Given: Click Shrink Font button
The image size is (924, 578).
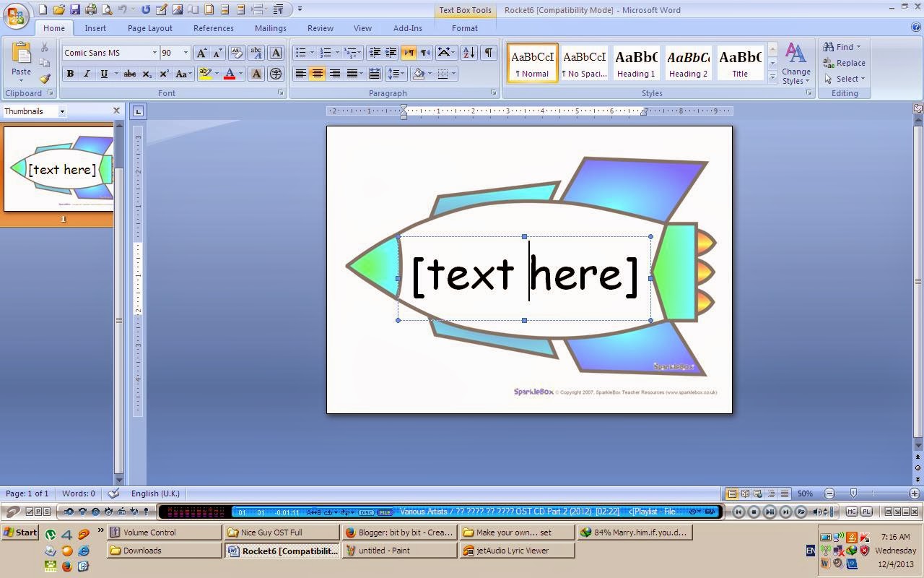Looking at the screenshot, I should tap(217, 53).
